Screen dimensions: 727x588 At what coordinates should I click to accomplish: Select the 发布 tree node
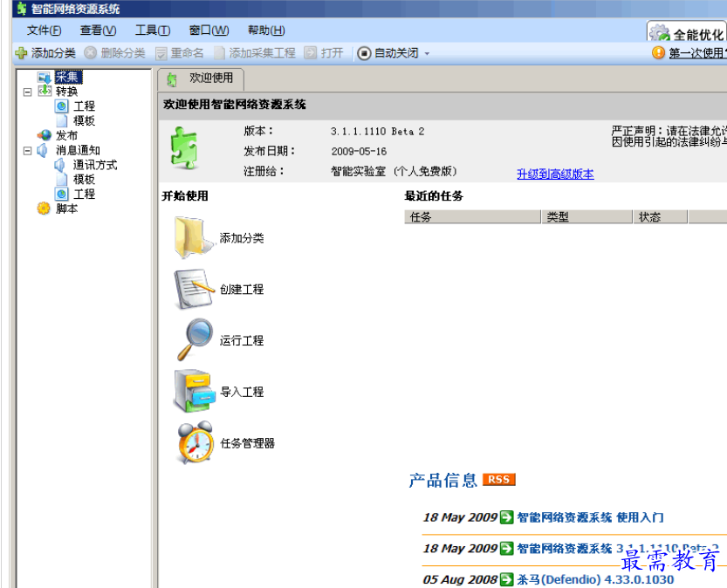tap(66, 136)
